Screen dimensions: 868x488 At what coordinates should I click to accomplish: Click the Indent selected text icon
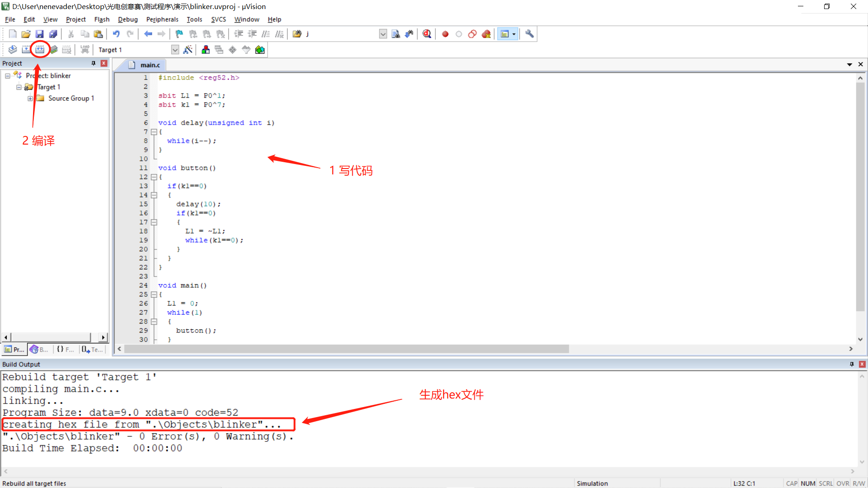tap(239, 34)
